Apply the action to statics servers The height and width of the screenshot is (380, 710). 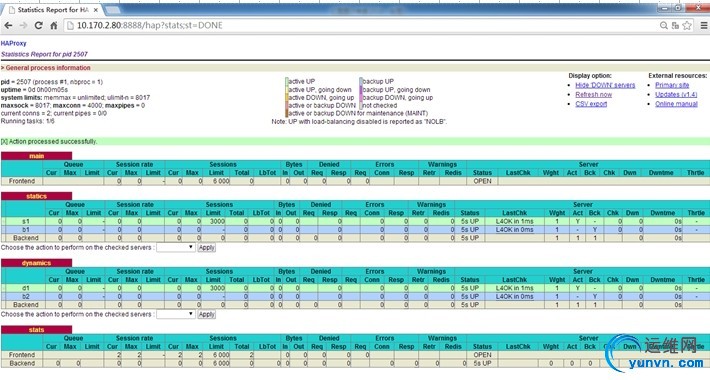click(206, 248)
